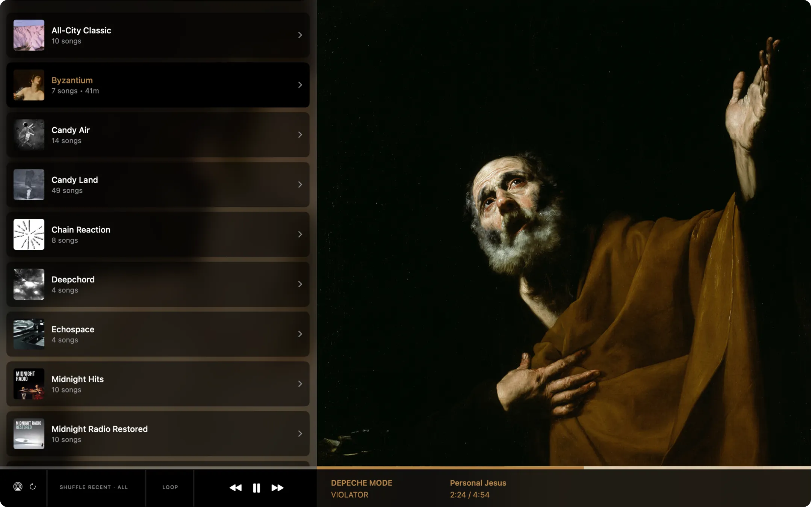Expand the Candy Land playlist chevron
The width and height of the screenshot is (812, 507).
click(300, 184)
